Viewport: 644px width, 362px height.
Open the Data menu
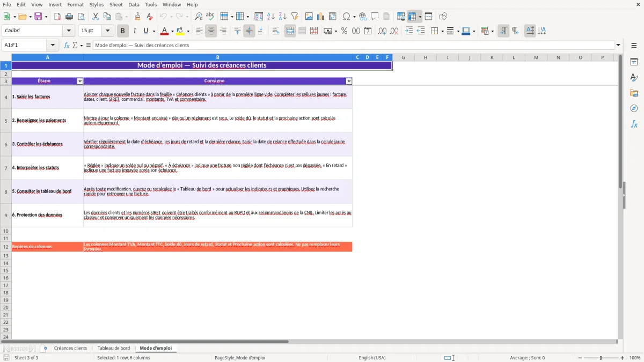click(134, 4)
